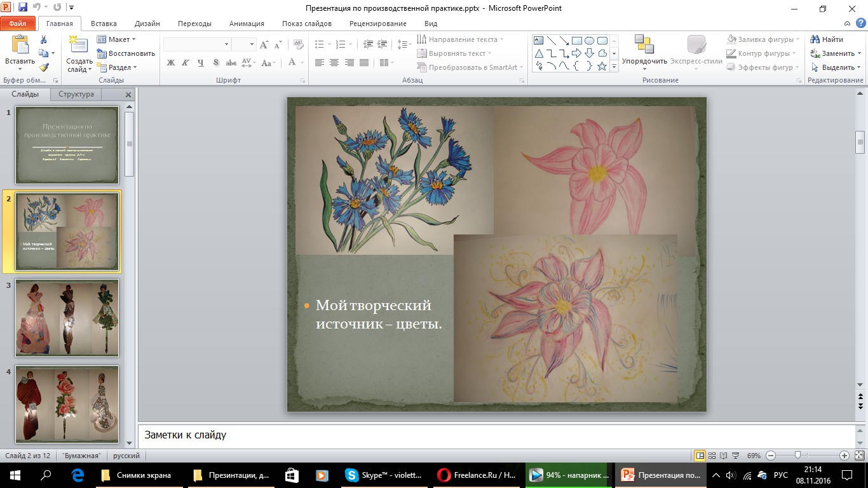Click the Paste (Вставить) clipboard icon
Viewport: 868px width, 488px height.
pos(20,46)
